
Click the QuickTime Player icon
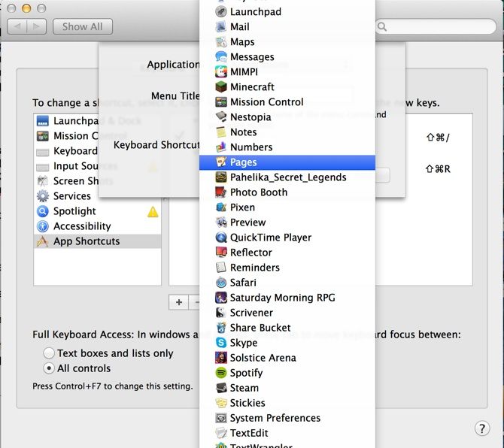tap(221, 238)
